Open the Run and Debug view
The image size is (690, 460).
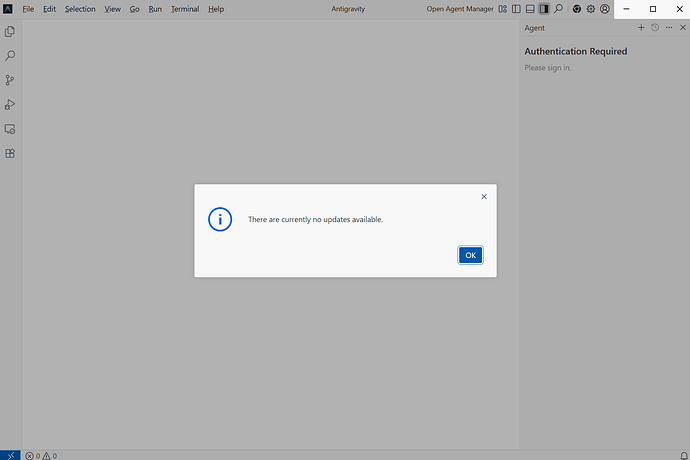click(10, 104)
